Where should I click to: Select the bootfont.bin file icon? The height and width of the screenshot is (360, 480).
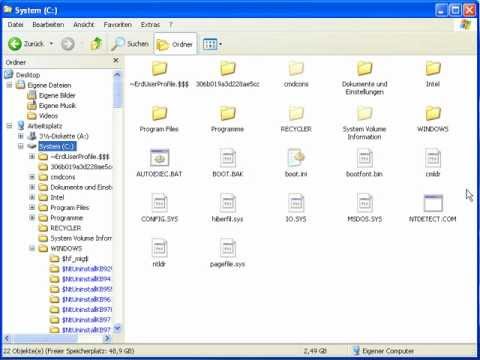pos(364,158)
